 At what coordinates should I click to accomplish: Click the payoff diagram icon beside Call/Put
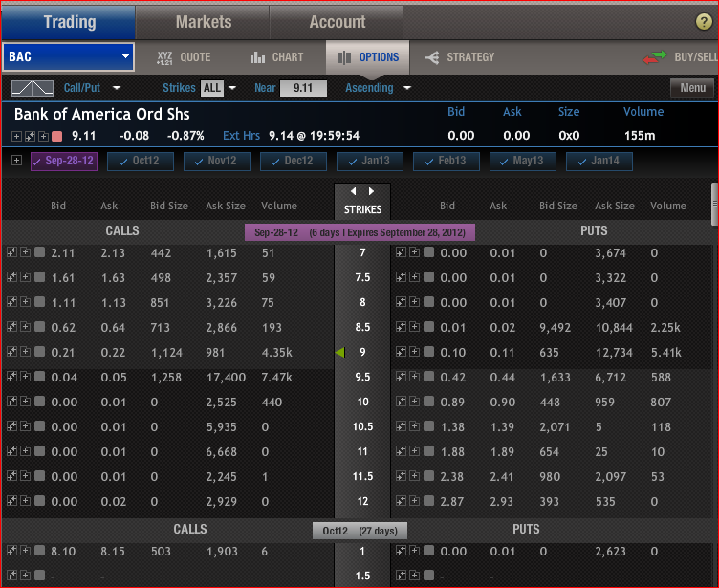pyautogui.click(x=33, y=88)
